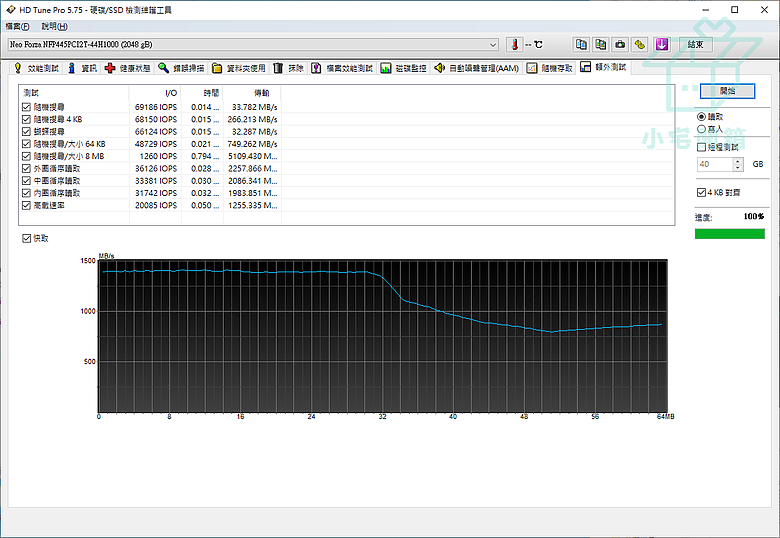This screenshot has height=538, width=780.
Task: Click the 時間 Time column header
Action: [x=202, y=93]
